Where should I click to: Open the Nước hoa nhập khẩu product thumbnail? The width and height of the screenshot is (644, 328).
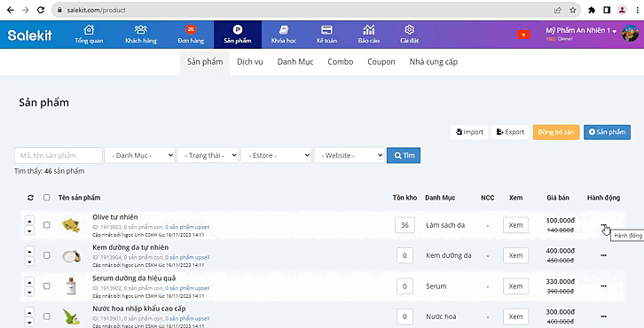point(71,316)
